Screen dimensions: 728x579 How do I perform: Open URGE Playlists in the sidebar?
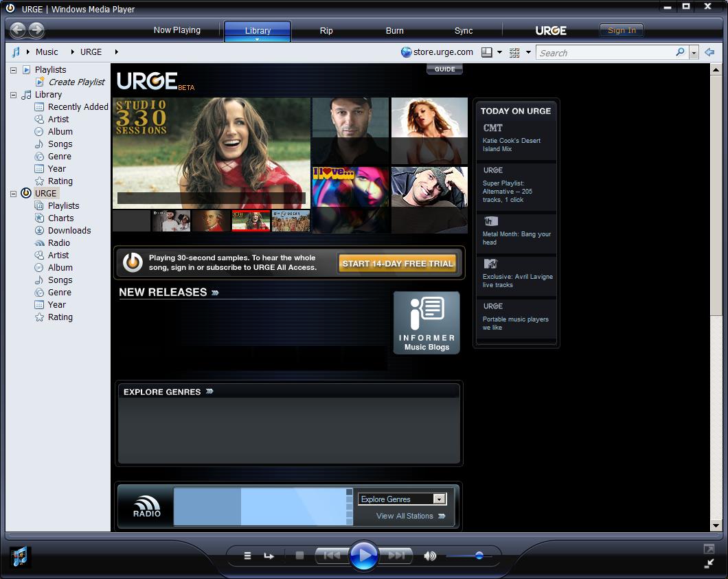click(x=64, y=205)
